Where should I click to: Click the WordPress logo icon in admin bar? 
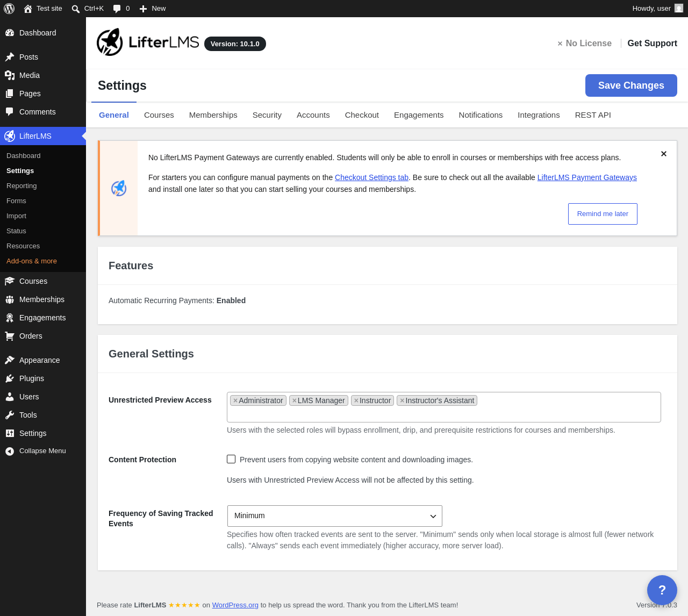(x=9, y=9)
